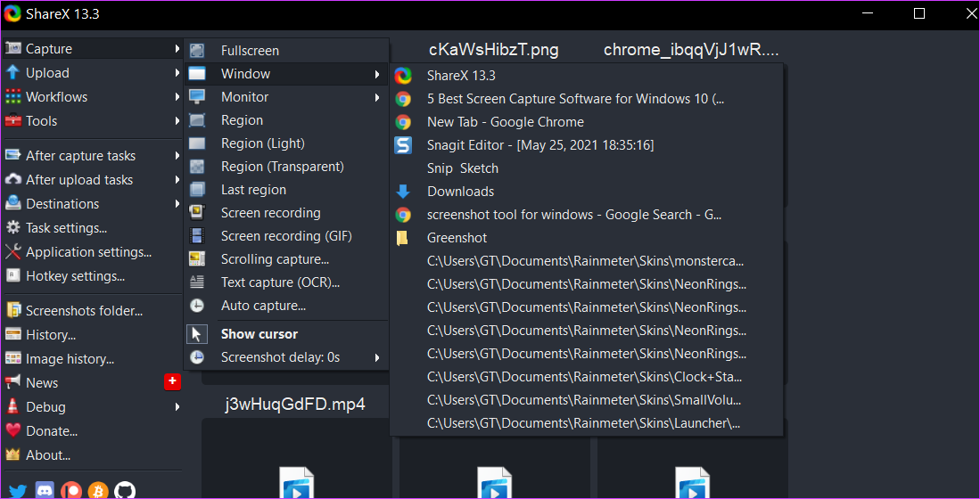This screenshot has width=980, height=499.
Task: Click the Bitcoin donation icon
Action: click(x=98, y=491)
